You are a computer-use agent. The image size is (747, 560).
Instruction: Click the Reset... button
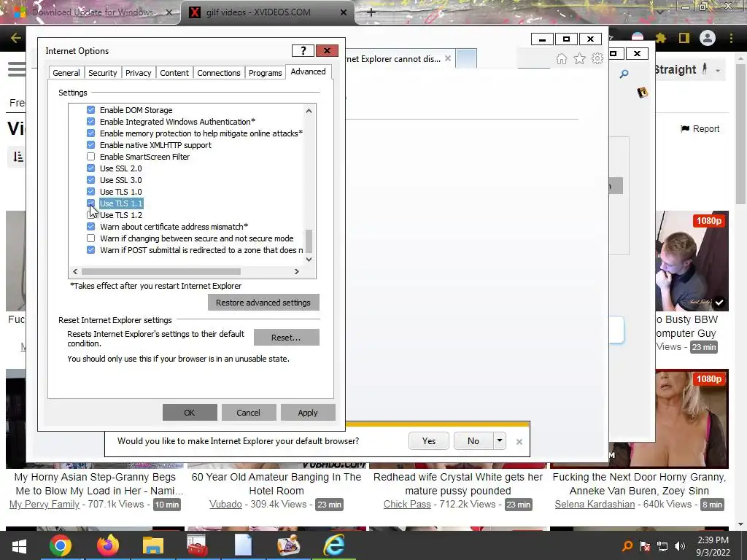(286, 337)
